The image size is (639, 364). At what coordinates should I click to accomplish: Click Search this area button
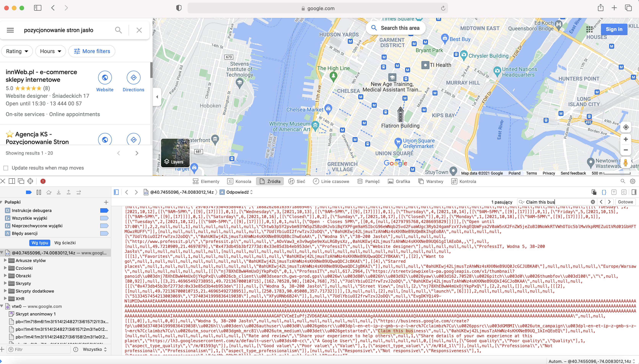(x=396, y=28)
